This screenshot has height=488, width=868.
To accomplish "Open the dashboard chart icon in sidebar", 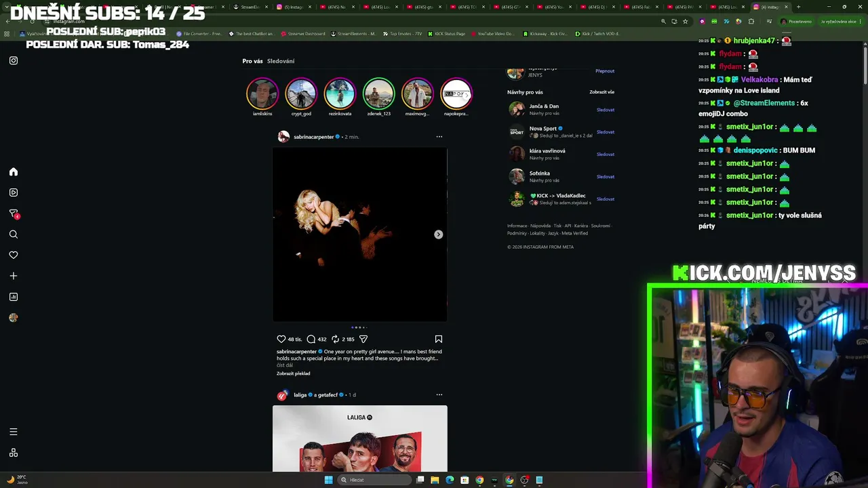I will 14,297.
